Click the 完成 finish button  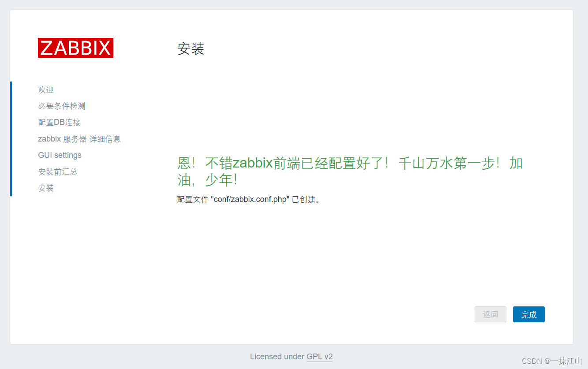tap(528, 314)
